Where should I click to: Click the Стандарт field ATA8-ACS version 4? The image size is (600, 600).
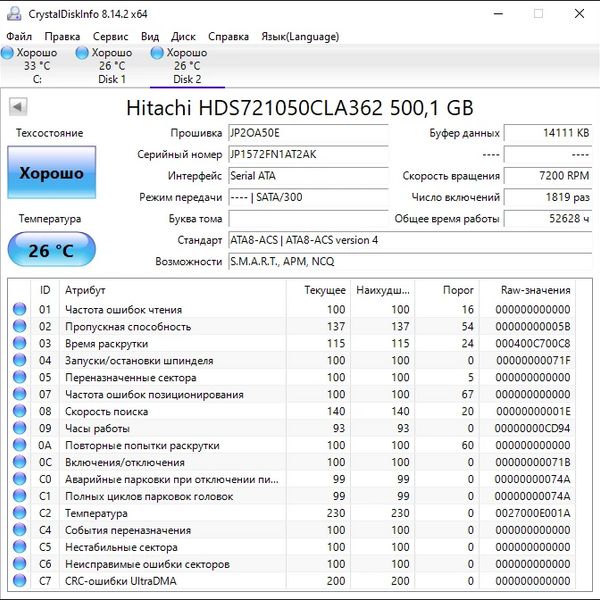410,240
